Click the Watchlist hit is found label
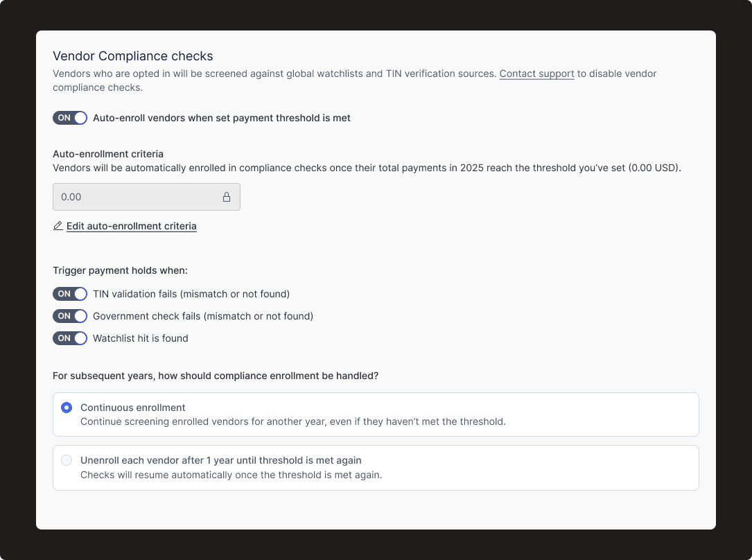The image size is (752, 560). pos(141,338)
